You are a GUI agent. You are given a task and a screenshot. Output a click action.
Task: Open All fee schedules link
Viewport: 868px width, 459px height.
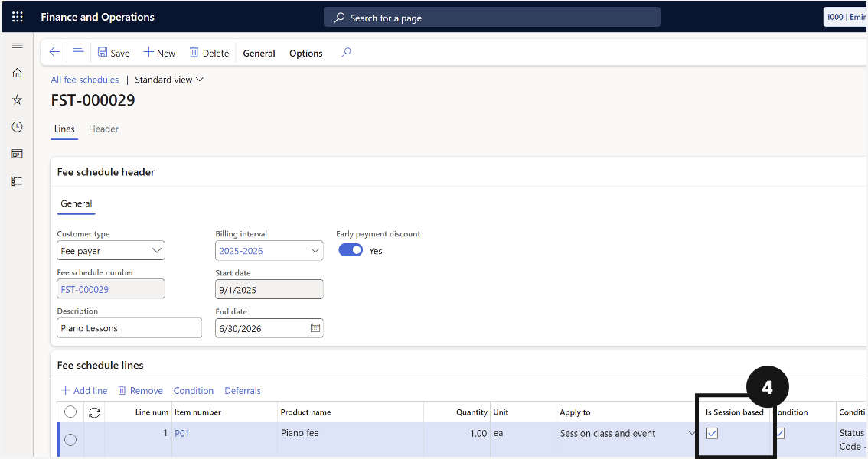(85, 80)
